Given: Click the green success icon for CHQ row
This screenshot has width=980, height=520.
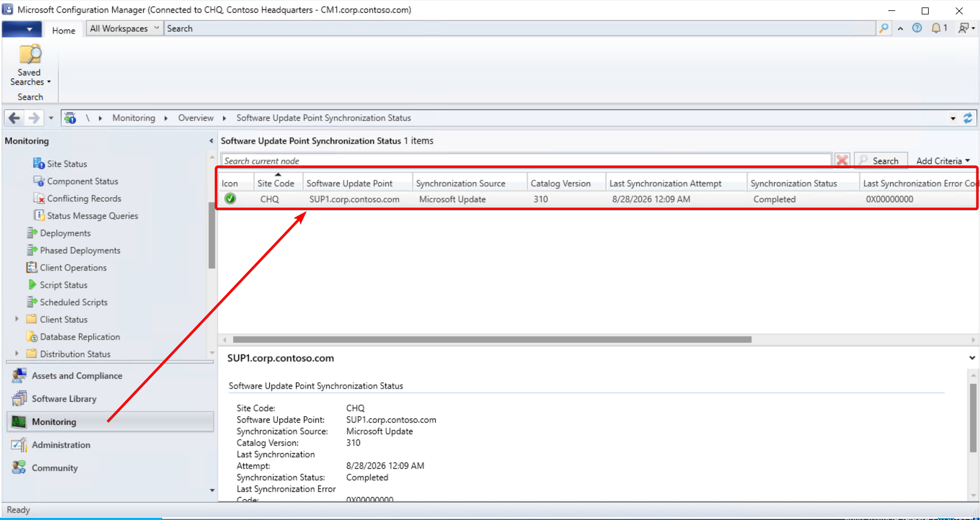Looking at the screenshot, I should pyautogui.click(x=230, y=199).
